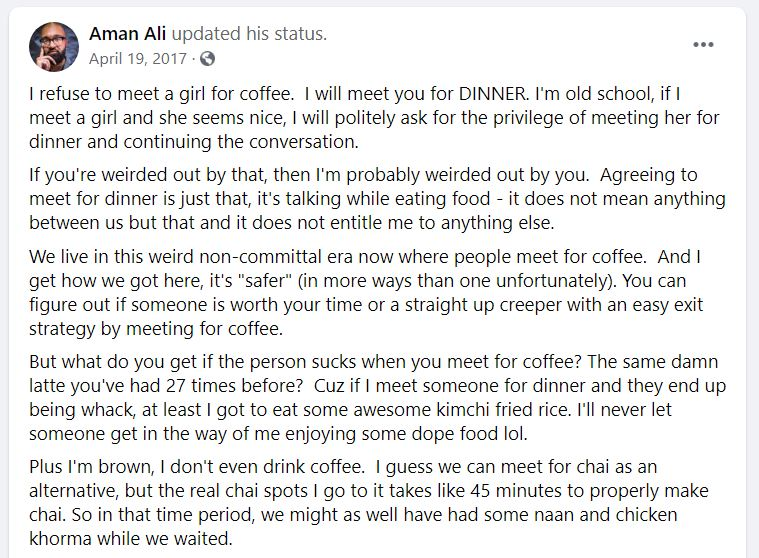Viewport: 759px width, 558px height.
Task: Click the paragraph starting "Plus I'm brown"
Action: pos(369,502)
